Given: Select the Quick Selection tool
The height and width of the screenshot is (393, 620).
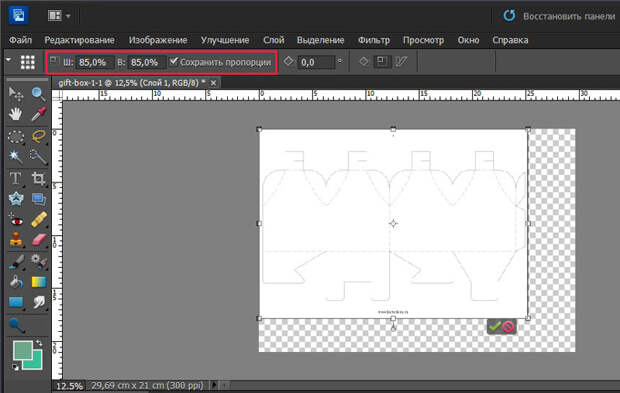Looking at the screenshot, I should click(x=38, y=157).
